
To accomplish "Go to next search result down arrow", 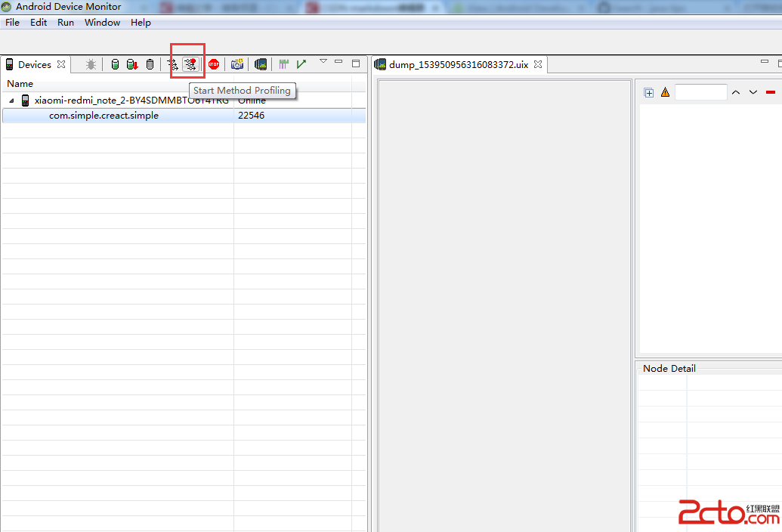I will point(753,92).
